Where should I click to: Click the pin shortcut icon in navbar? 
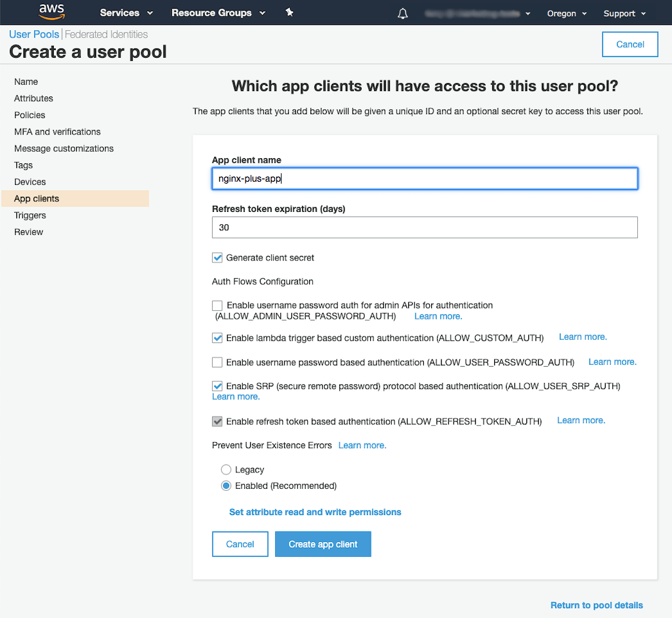click(289, 12)
